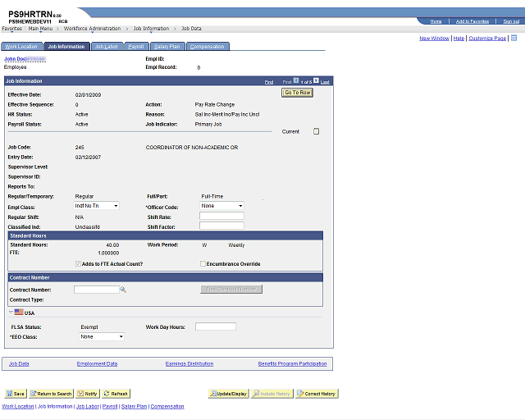Switch to Work Location tab

point(21,47)
